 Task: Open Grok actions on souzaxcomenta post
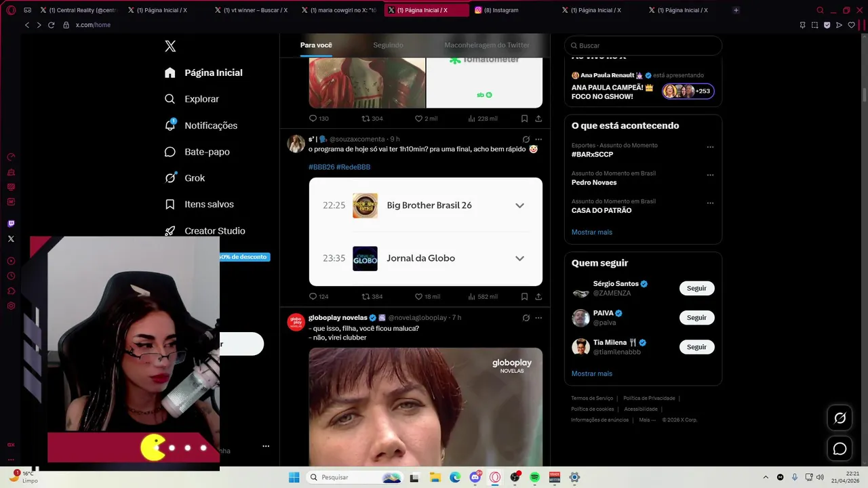pos(526,139)
